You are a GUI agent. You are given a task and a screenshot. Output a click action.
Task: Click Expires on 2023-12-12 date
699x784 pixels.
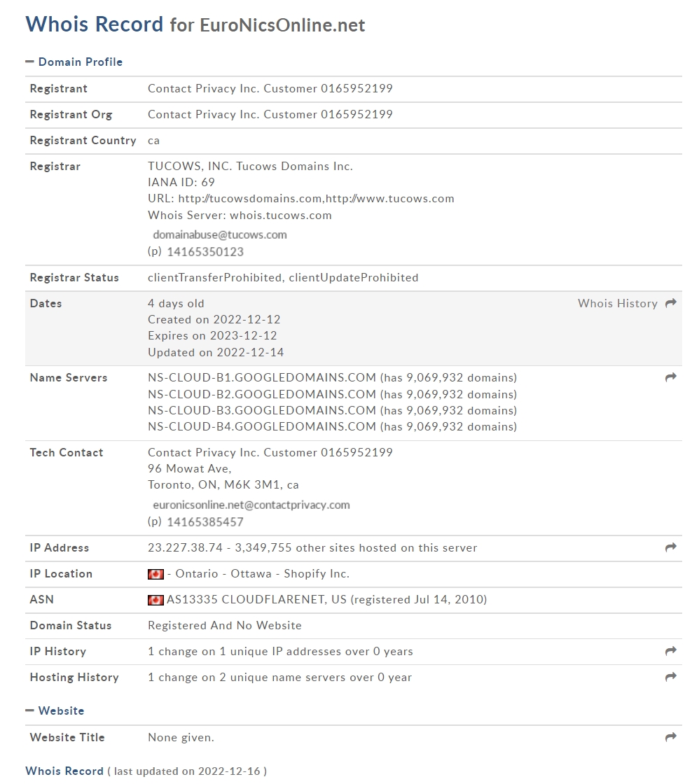click(x=212, y=335)
